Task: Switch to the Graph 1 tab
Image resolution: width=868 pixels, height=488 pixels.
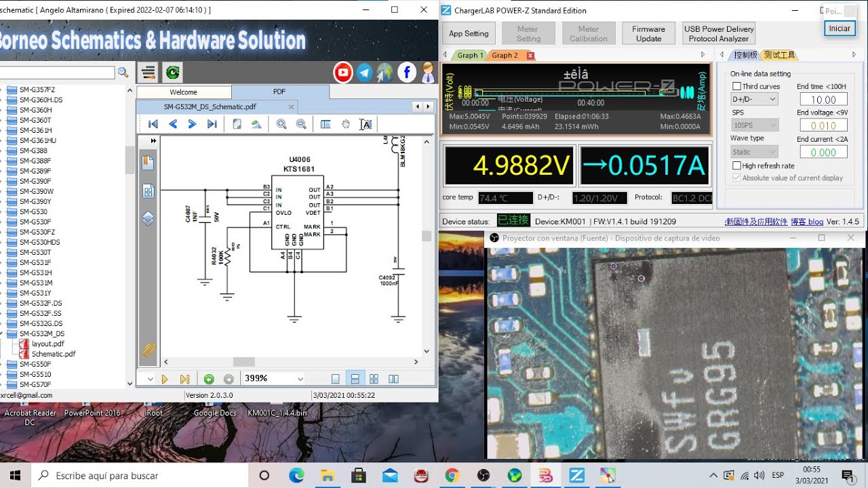Action: click(469, 56)
